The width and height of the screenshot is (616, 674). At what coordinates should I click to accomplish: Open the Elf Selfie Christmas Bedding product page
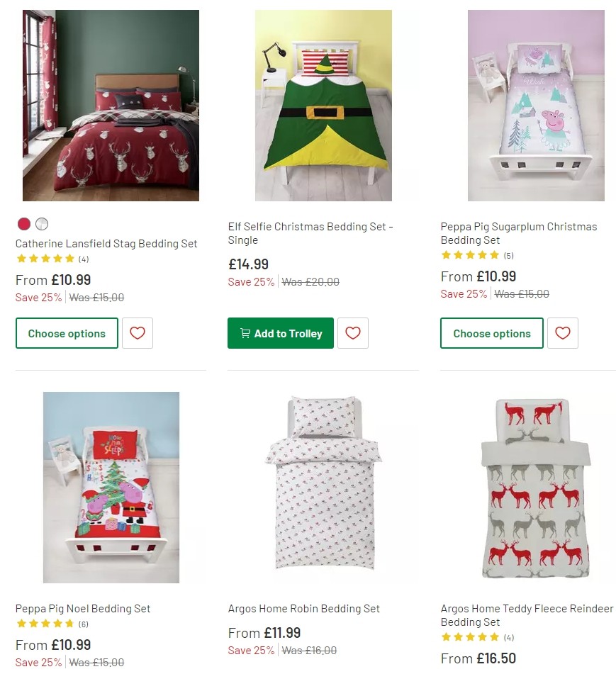pyautogui.click(x=310, y=233)
